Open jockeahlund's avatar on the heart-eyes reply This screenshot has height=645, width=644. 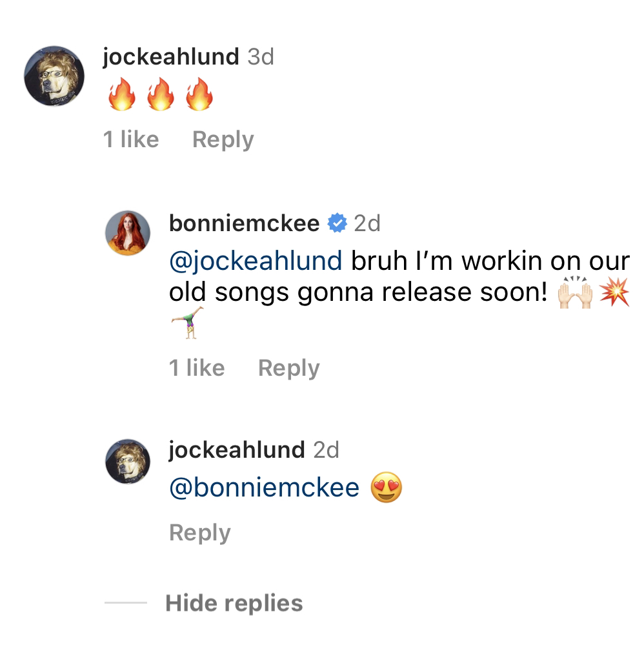tap(128, 461)
